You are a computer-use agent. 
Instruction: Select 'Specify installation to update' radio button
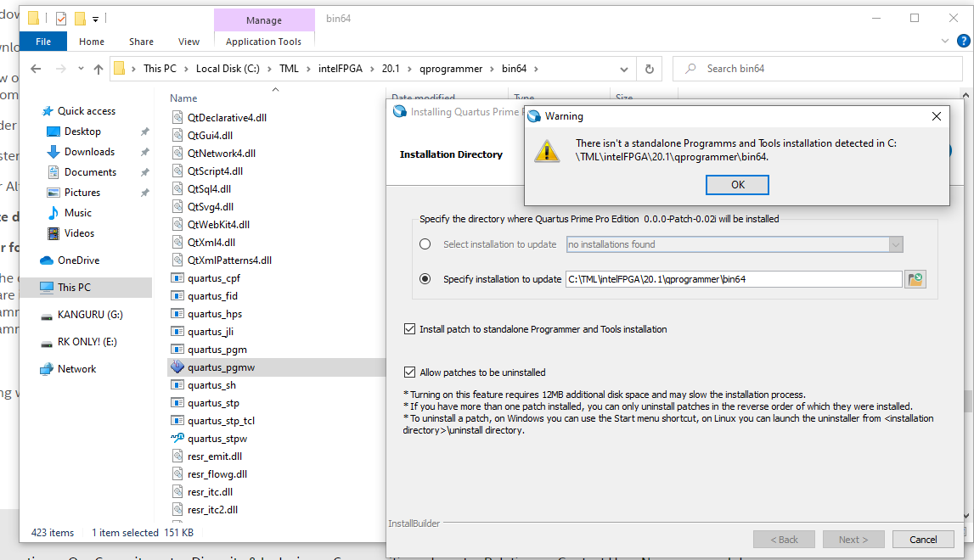tap(425, 279)
